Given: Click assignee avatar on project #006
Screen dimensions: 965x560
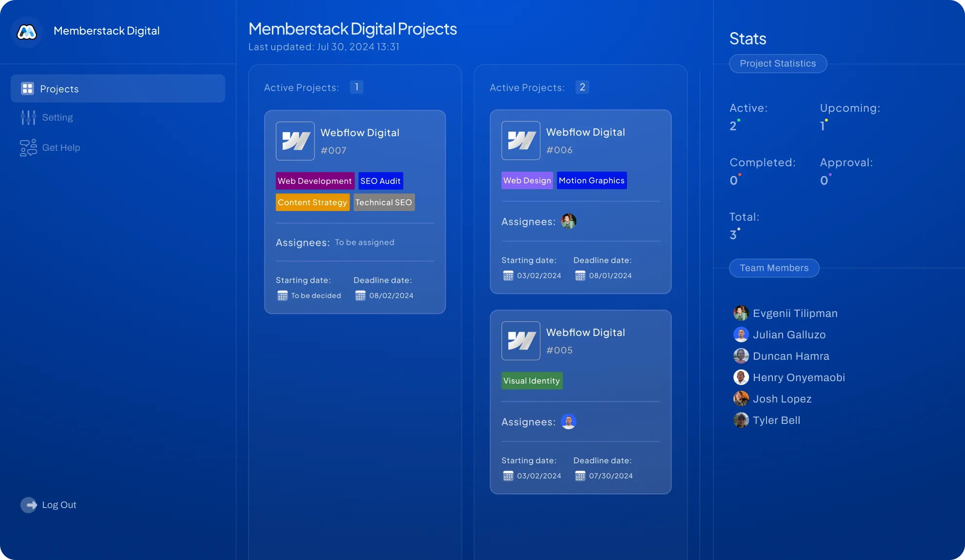Looking at the screenshot, I should click(569, 221).
